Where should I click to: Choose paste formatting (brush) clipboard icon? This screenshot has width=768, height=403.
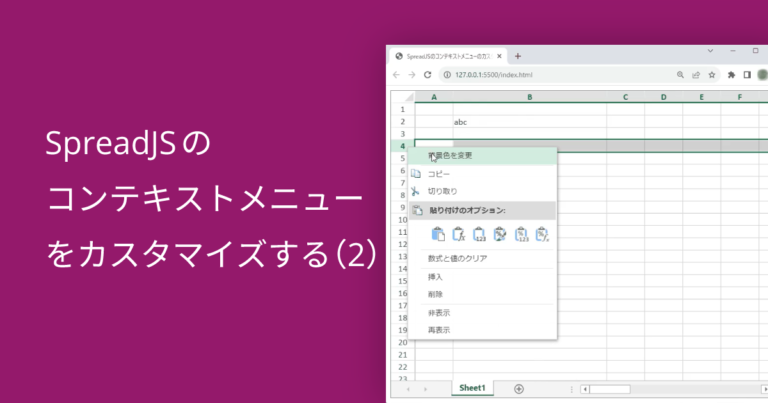[500, 234]
